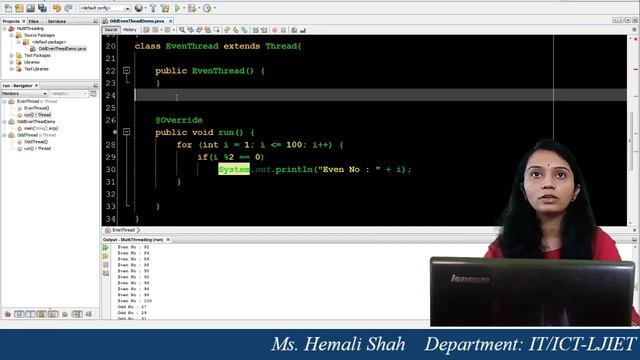This screenshot has height=360, width=640.
Task: Toggle Show Inherited Members filter in Navigator
Action: coord(8,314)
